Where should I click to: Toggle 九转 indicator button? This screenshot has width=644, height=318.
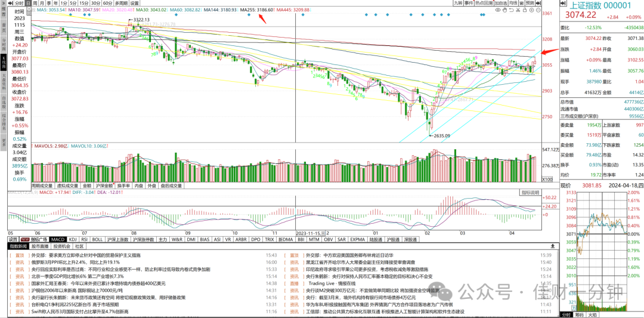point(459,3)
